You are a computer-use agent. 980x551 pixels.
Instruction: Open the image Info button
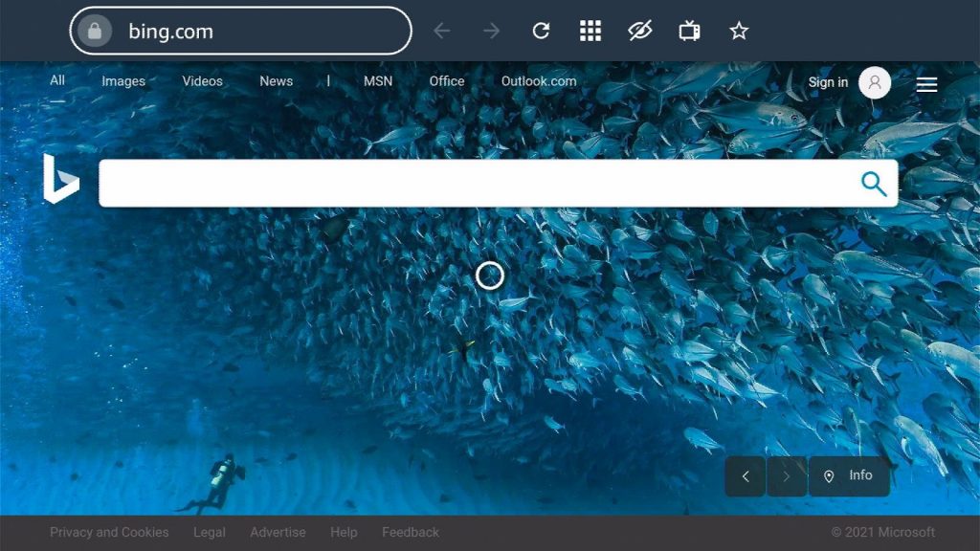click(x=849, y=476)
